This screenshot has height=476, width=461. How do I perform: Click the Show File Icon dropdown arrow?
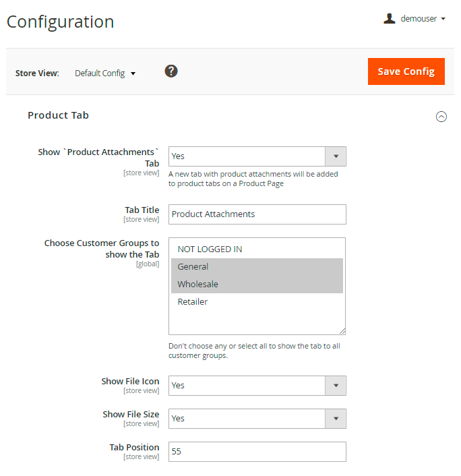(336, 386)
